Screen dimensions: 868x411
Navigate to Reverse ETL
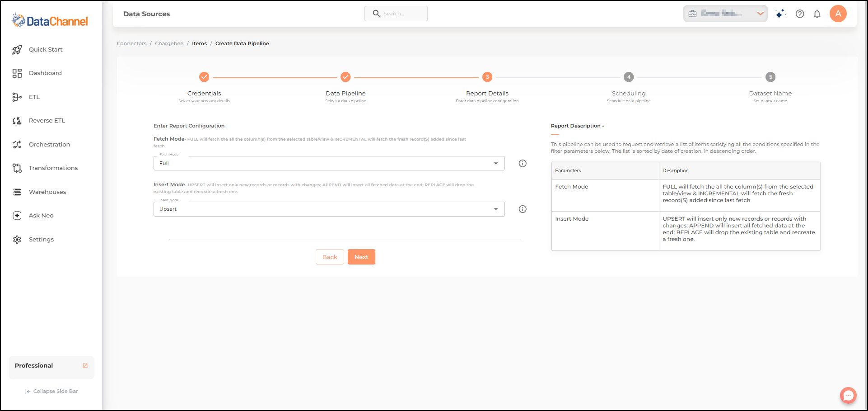point(47,121)
